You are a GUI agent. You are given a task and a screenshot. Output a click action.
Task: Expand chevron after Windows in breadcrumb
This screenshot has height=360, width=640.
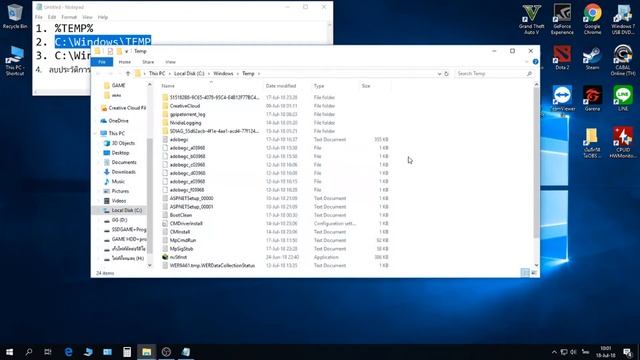coord(238,74)
